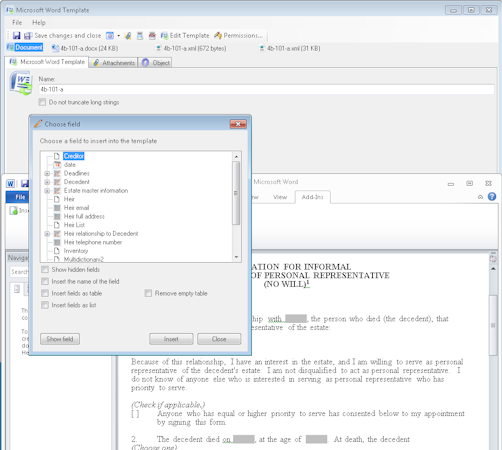The width and height of the screenshot is (502, 450).
Task: Open 4b-101-a.docx (24 KB) attachment
Action: pyautogui.click(x=85, y=48)
